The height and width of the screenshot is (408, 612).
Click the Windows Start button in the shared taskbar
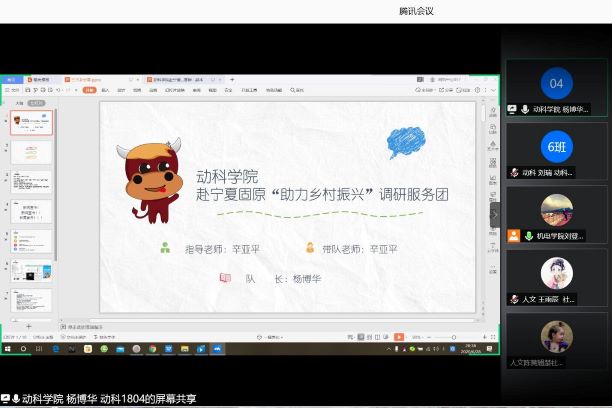click(x=6, y=349)
